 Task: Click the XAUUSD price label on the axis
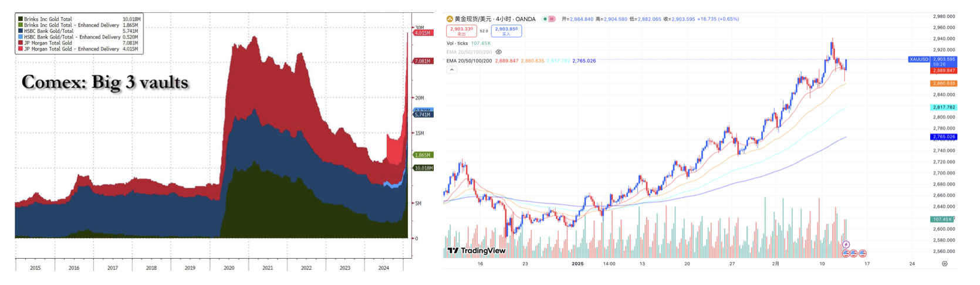[918, 59]
